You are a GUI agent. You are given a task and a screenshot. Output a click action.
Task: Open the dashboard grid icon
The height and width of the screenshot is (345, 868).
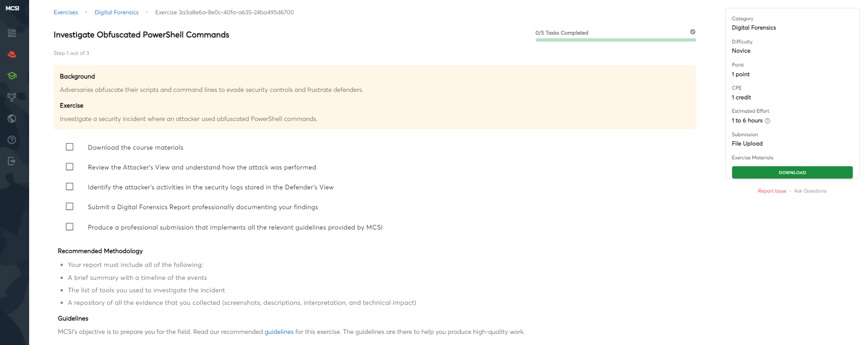click(12, 33)
